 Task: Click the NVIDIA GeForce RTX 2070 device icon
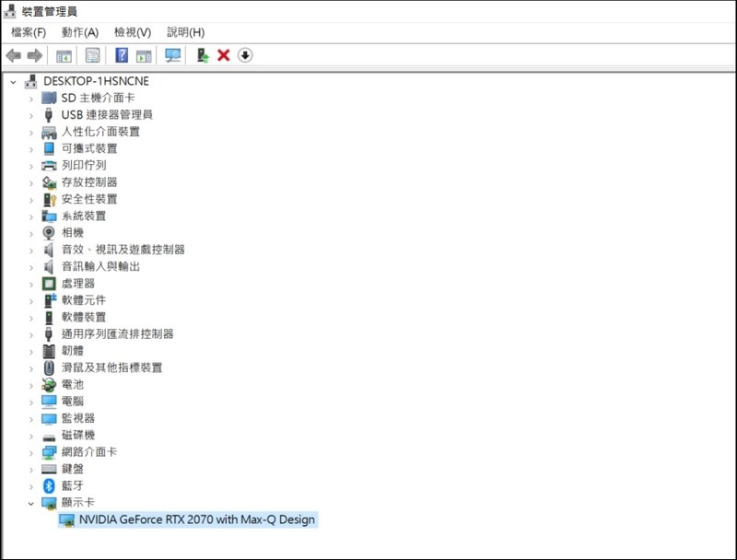click(66, 520)
